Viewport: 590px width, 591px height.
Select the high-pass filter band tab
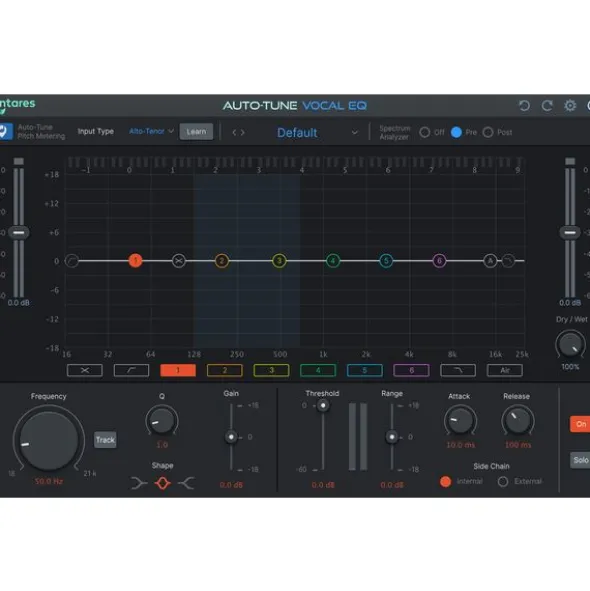tap(131, 370)
